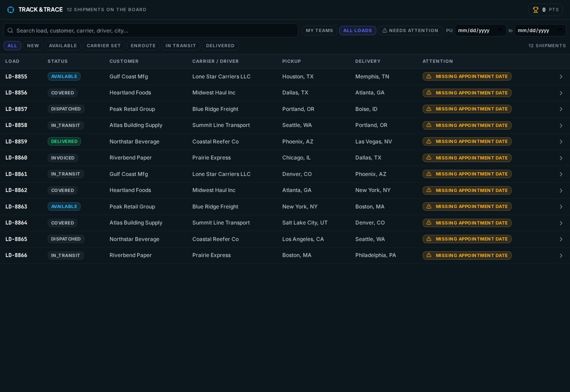This screenshot has width=570, height=392.
Task: Click the Dispatched status on LD-8857
Action: pyautogui.click(x=66, y=109)
